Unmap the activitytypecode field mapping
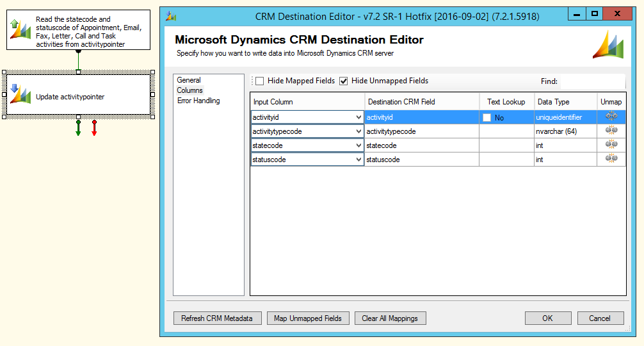 611,131
